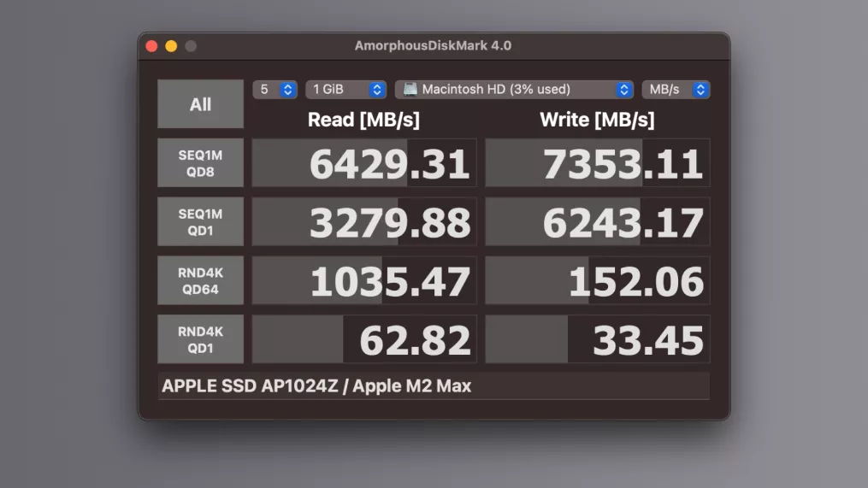Click the 33.45 write result
Viewport: 868px width, 488px height.
[x=598, y=339]
